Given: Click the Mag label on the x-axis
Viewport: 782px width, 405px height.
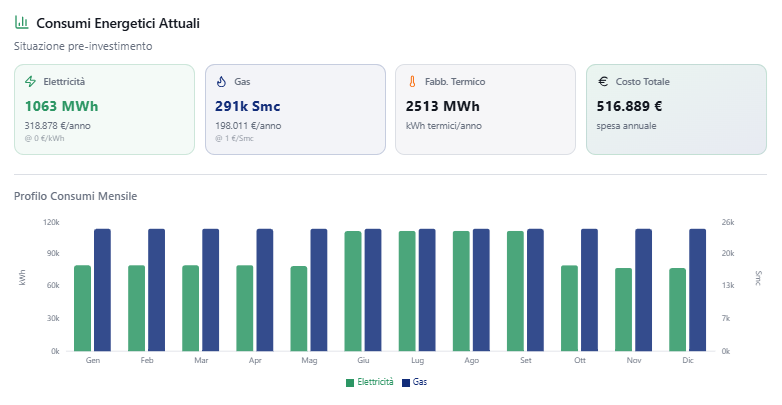Looking at the screenshot, I should click(x=309, y=360).
